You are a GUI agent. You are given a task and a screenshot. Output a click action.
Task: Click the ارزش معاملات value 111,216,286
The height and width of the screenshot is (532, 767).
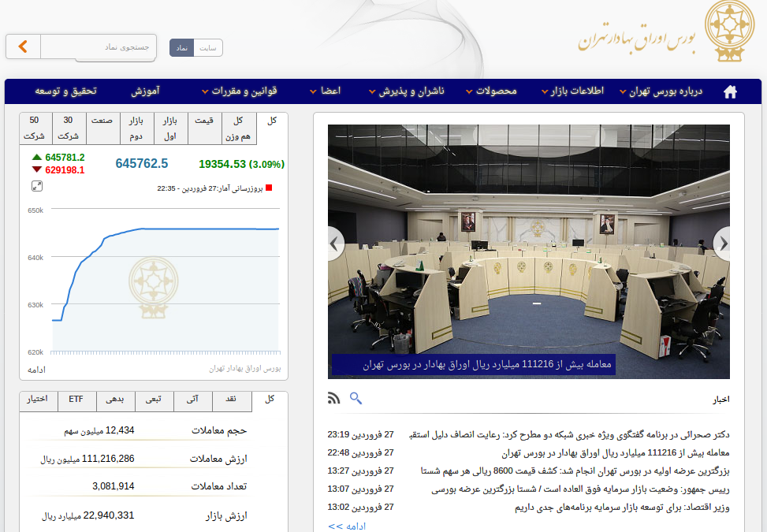click(x=108, y=459)
